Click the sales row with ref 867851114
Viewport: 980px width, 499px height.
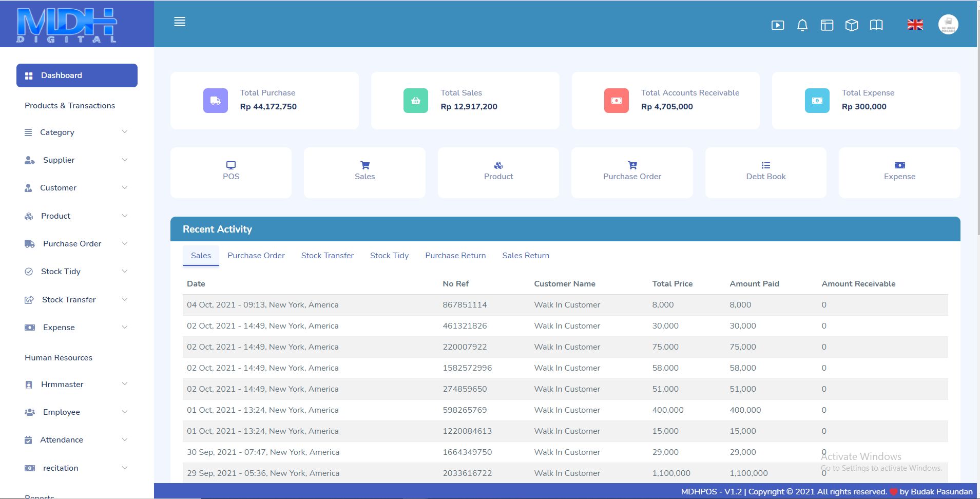464,305
